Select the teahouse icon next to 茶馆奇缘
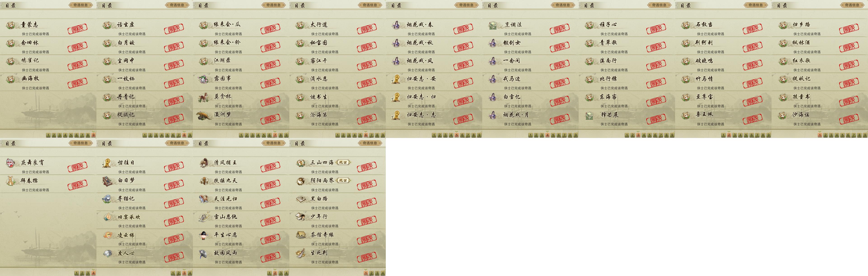This screenshot has height=276, width=868. click(x=301, y=235)
